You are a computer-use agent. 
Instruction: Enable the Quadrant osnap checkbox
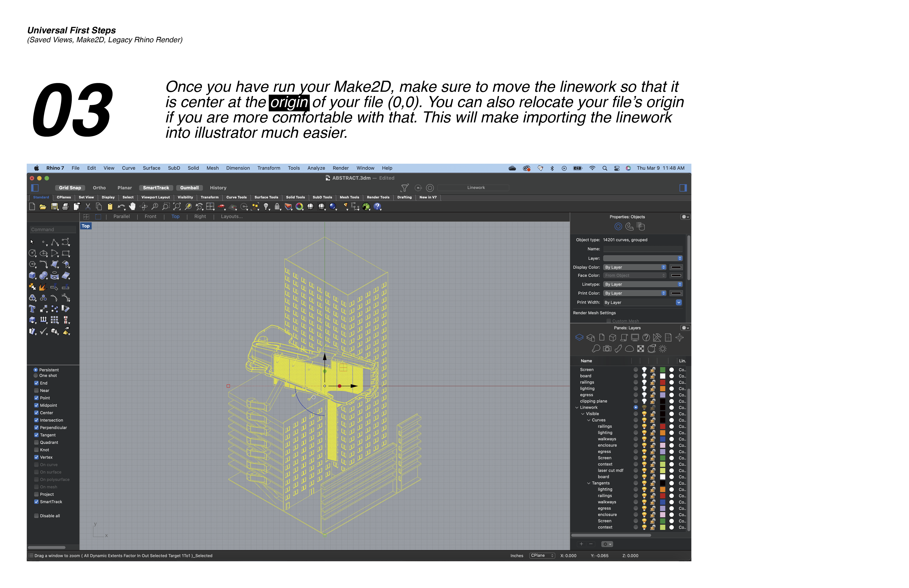[x=36, y=442]
